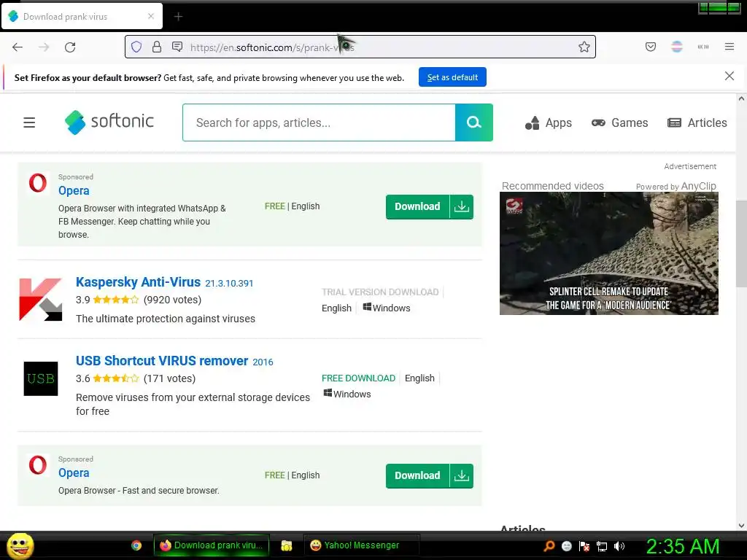This screenshot has height=560, width=747.
Task: Open USB Shortcut VIRUS remover link
Action: [162, 360]
